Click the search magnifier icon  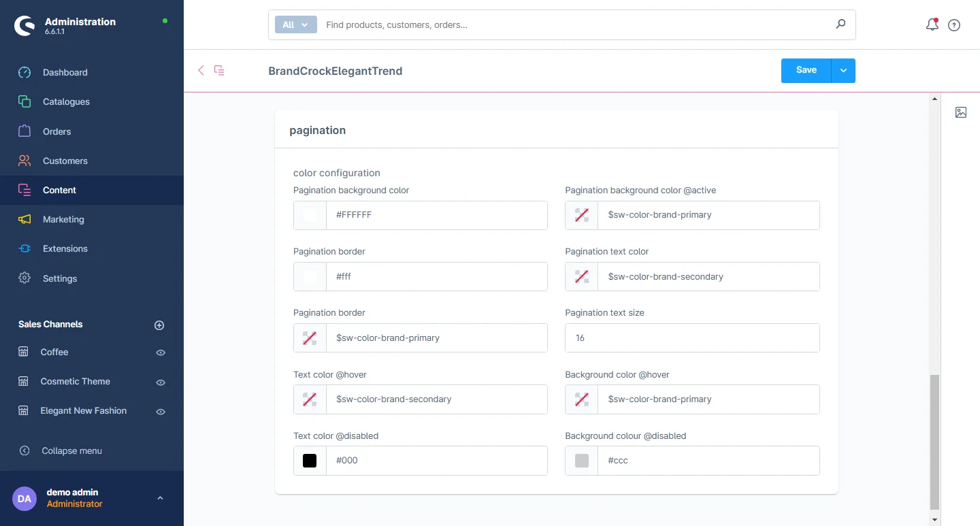click(x=840, y=24)
